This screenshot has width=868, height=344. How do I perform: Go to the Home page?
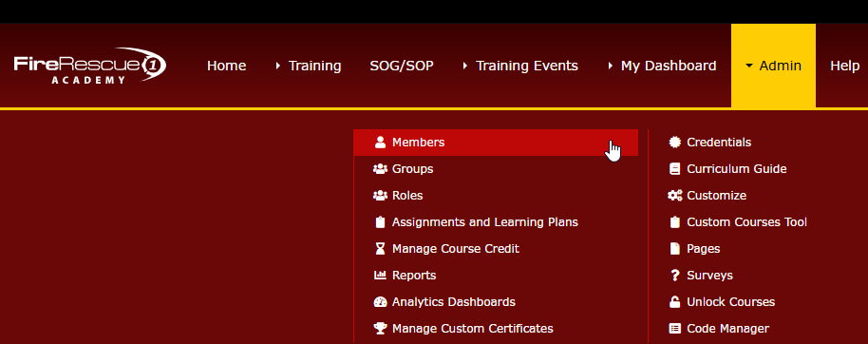(x=226, y=66)
